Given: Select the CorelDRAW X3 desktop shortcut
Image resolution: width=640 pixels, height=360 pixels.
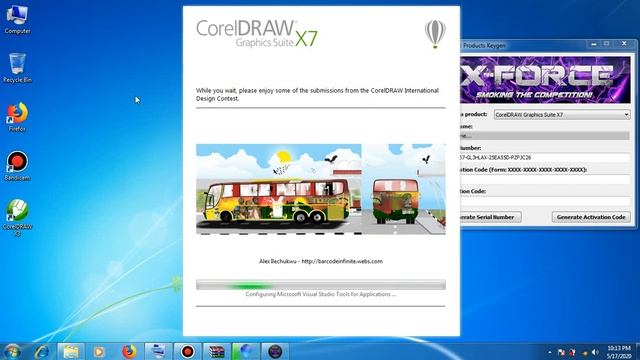Looking at the screenshot, I should click(x=17, y=218).
